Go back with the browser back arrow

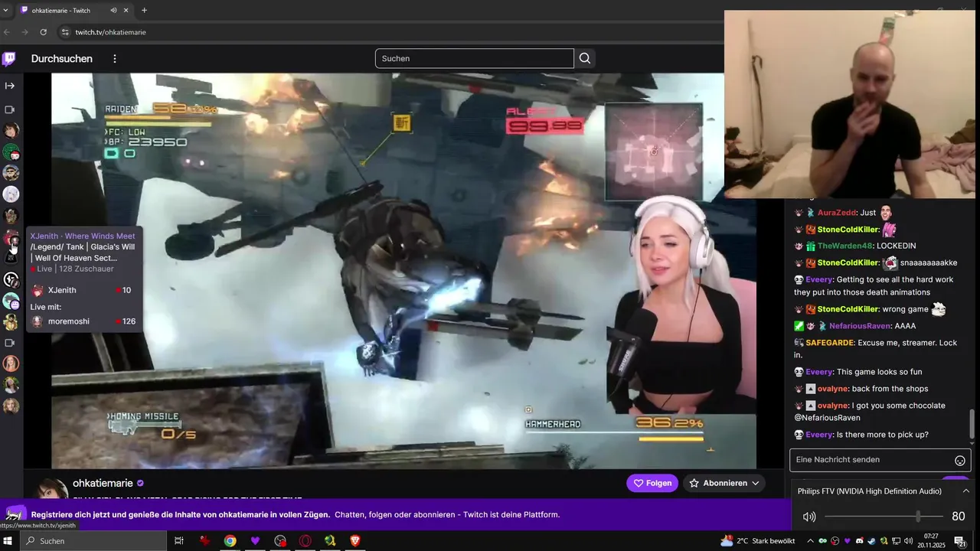[x=7, y=32]
